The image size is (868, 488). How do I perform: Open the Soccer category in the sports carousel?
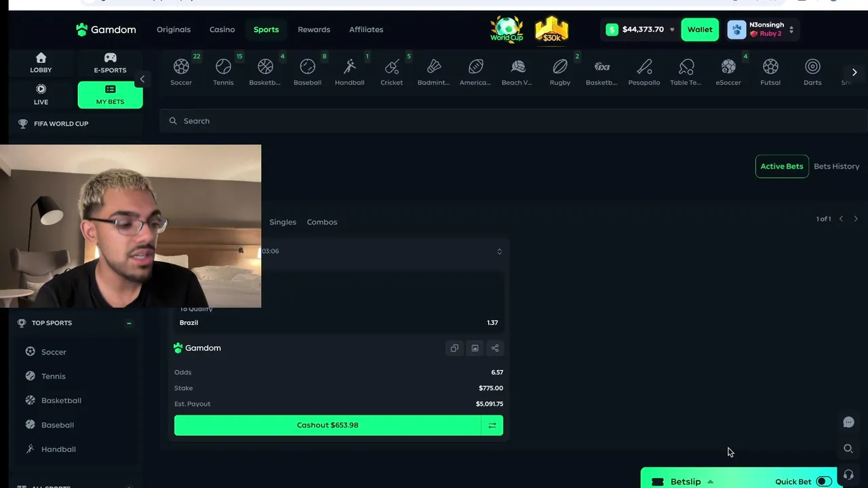(181, 71)
